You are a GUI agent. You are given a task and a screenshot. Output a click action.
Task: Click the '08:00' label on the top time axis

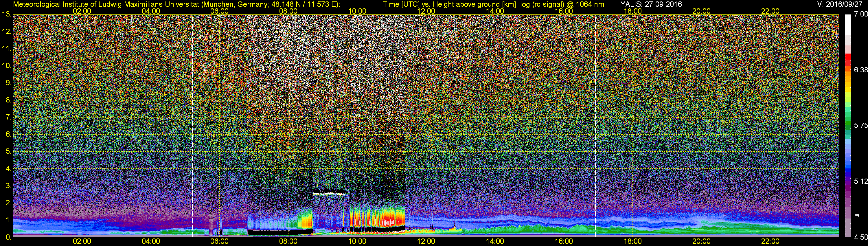click(288, 11)
